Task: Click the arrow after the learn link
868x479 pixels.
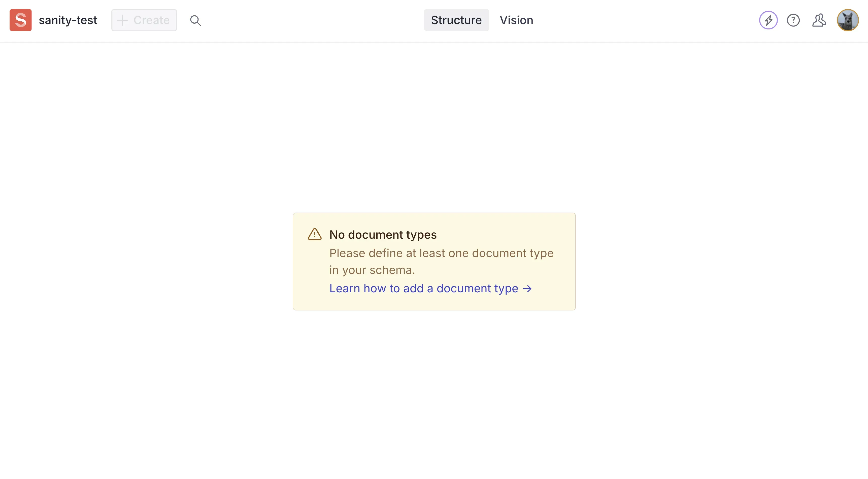Action: [527, 289]
